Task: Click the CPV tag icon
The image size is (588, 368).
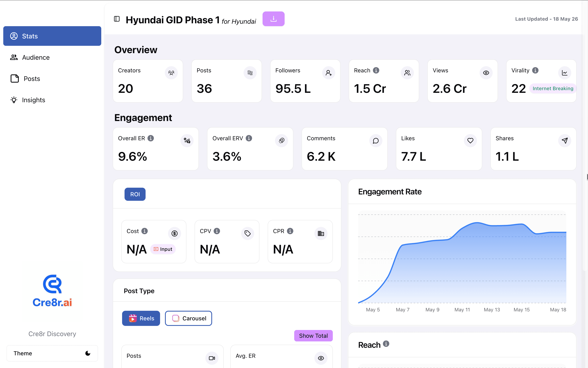Action: coord(248,233)
